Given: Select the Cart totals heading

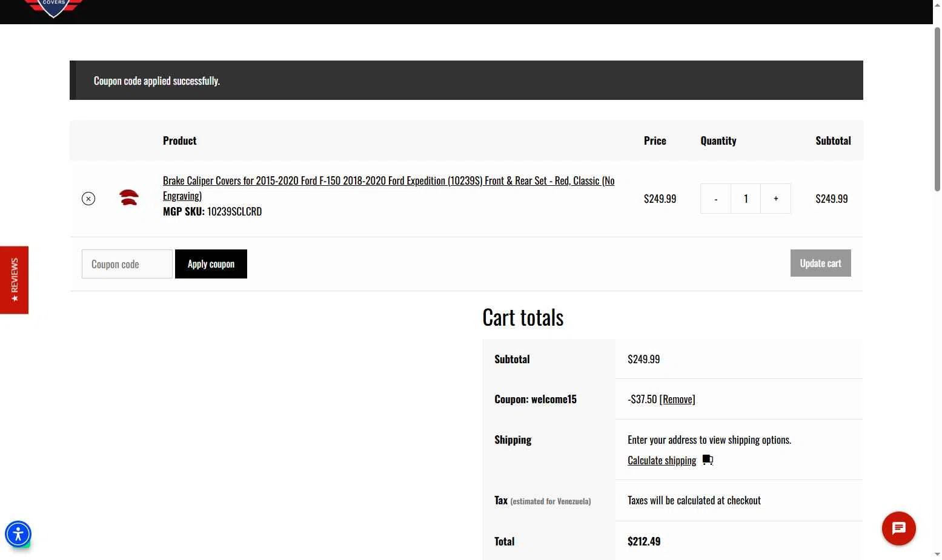Looking at the screenshot, I should point(523,317).
